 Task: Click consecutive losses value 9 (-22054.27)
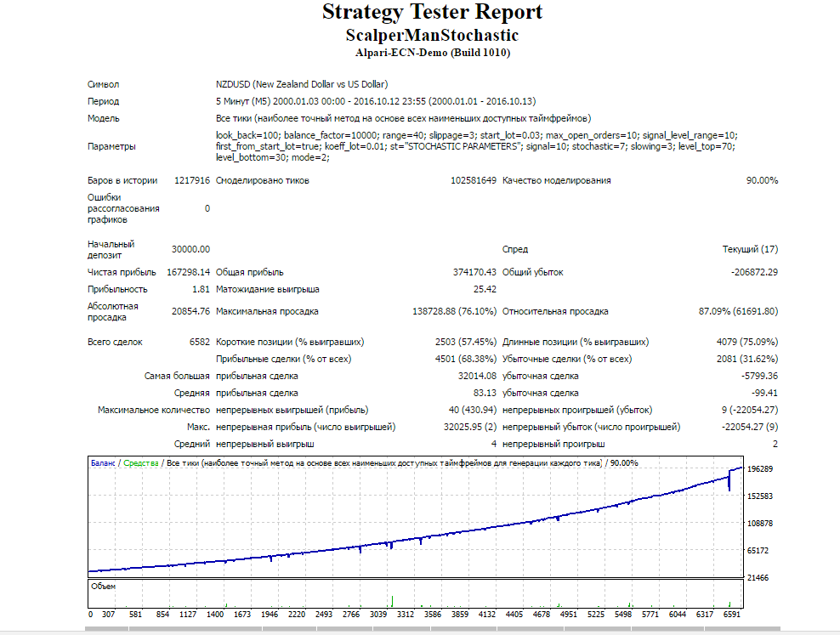[x=750, y=410]
